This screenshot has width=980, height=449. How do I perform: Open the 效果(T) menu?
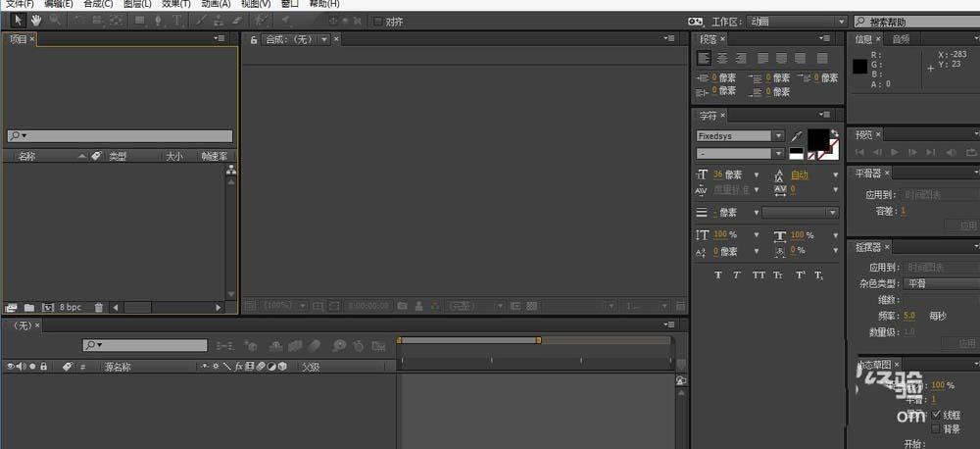[x=175, y=4]
